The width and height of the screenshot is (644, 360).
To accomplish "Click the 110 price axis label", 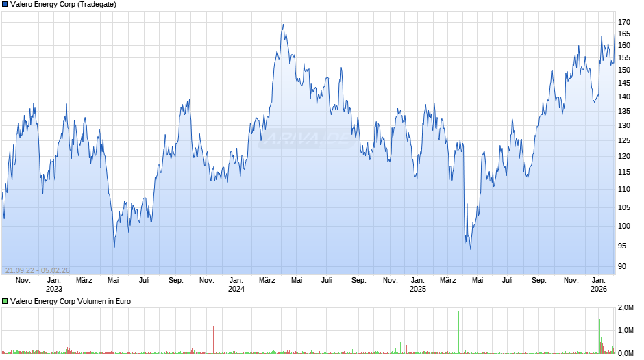I will [x=624, y=189].
